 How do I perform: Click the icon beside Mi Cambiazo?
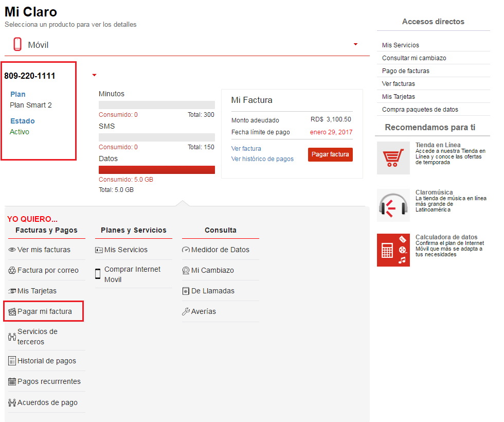tap(186, 271)
